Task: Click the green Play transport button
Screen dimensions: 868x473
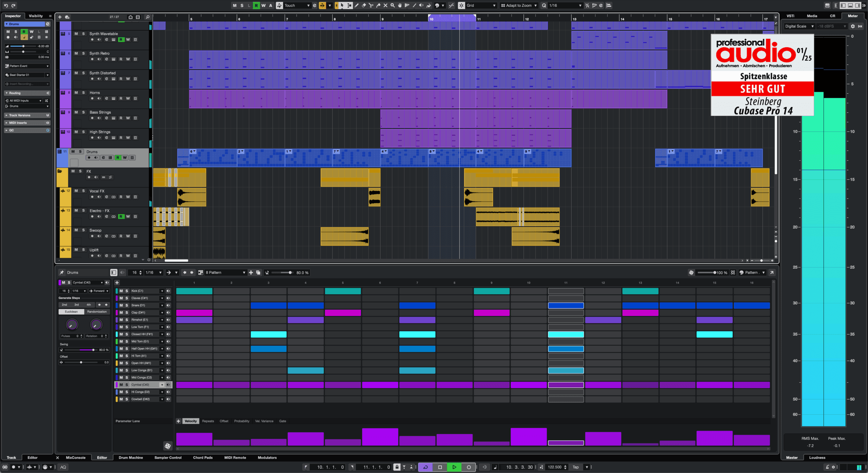Action: click(x=454, y=467)
